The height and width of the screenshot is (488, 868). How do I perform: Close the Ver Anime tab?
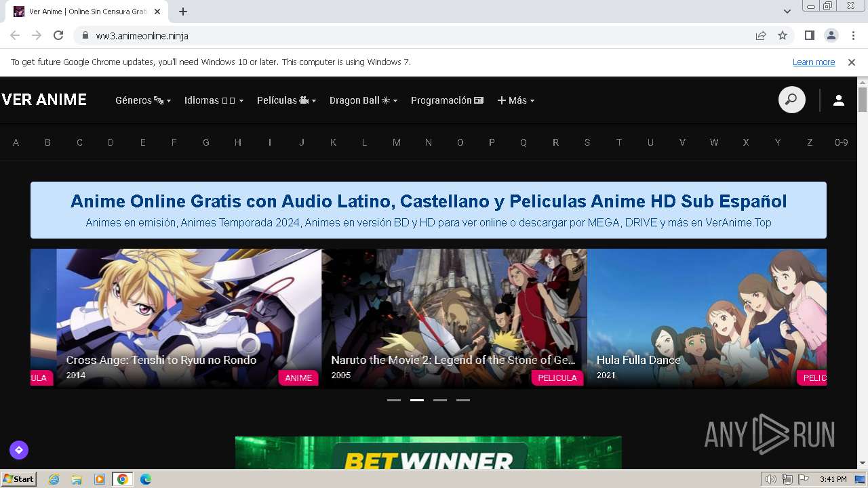coord(157,12)
